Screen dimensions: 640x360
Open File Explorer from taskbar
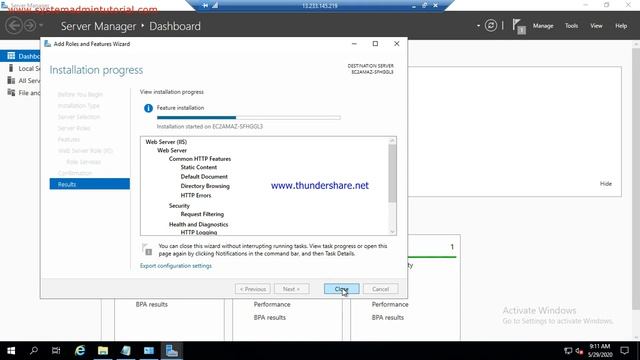point(103,351)
